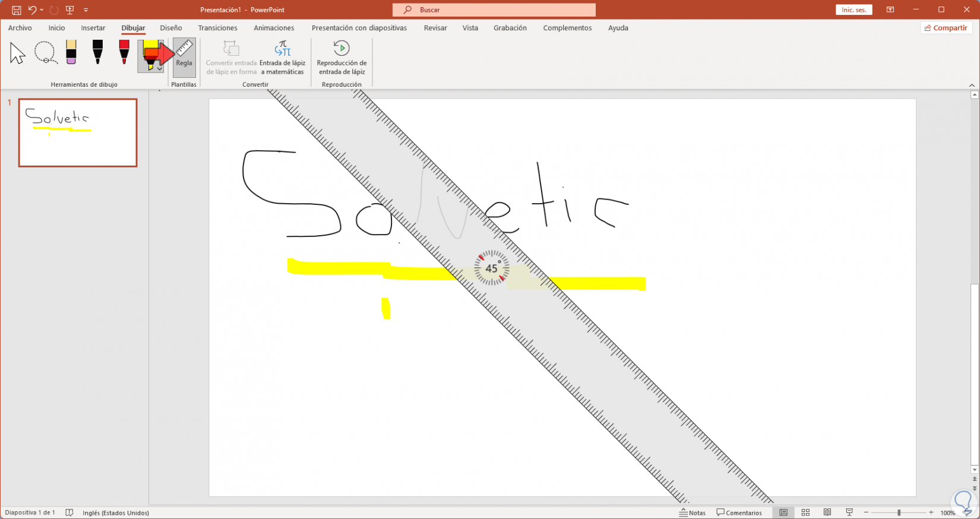Viewport: 980px width, 519px height.
Task: Switch to Normal view
Action: (783, 512)
